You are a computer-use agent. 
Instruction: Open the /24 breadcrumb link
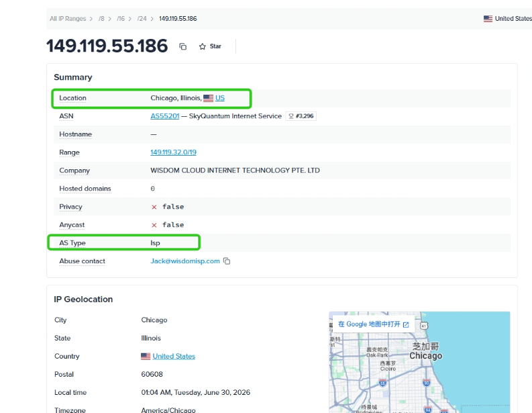point(142,19)
